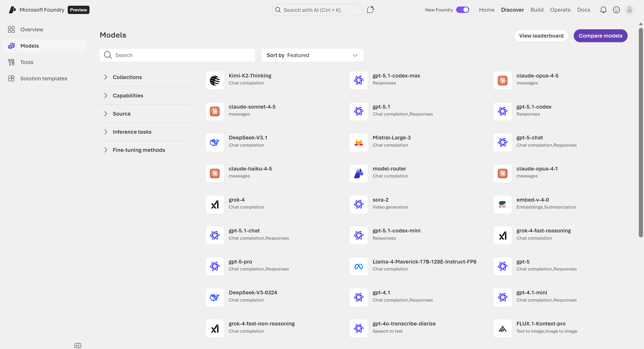Click the Compare models button
Screen dimensions: 644x349
pyautogui.click(x=600, y=35)
